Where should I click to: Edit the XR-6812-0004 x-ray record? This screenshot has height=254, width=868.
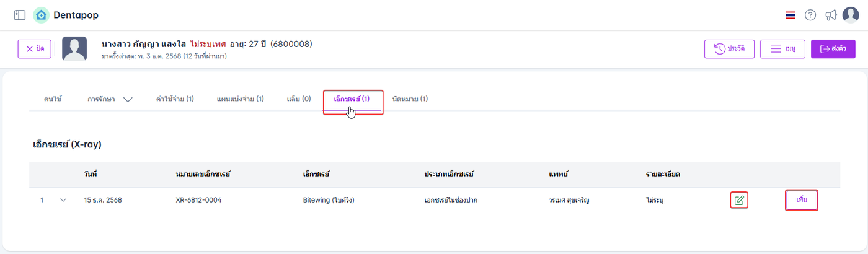pos(738,200)
